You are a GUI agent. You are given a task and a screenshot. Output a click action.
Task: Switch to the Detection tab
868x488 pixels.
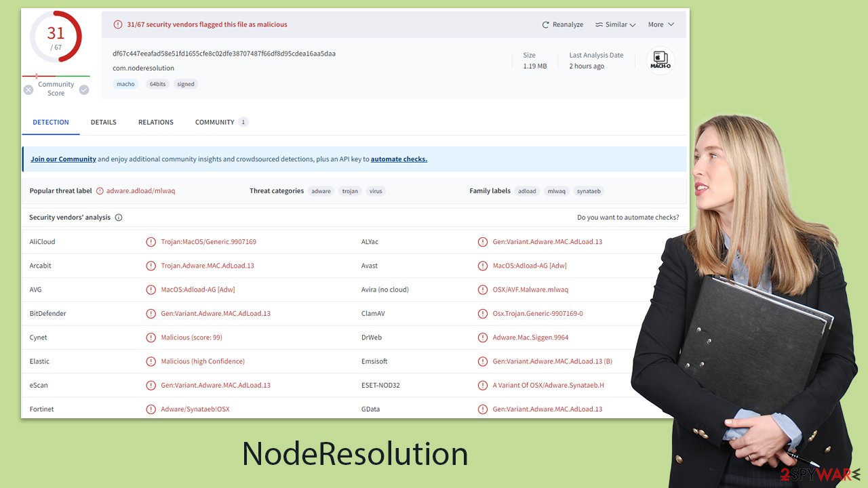click(x=51, y=122)
